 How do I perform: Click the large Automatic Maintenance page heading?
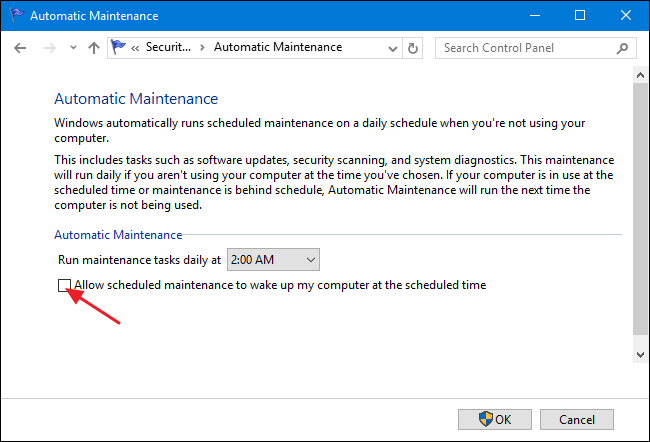pos(136,99)
